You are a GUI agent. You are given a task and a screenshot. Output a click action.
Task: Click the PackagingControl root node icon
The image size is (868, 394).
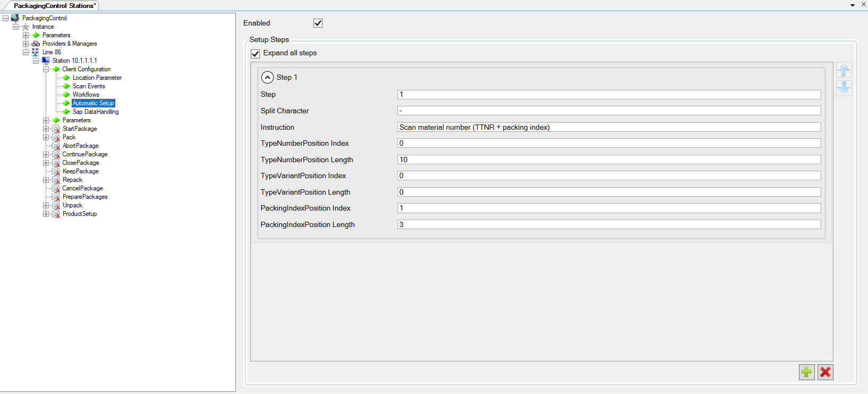pyautogui.click(x=15, y=18)
